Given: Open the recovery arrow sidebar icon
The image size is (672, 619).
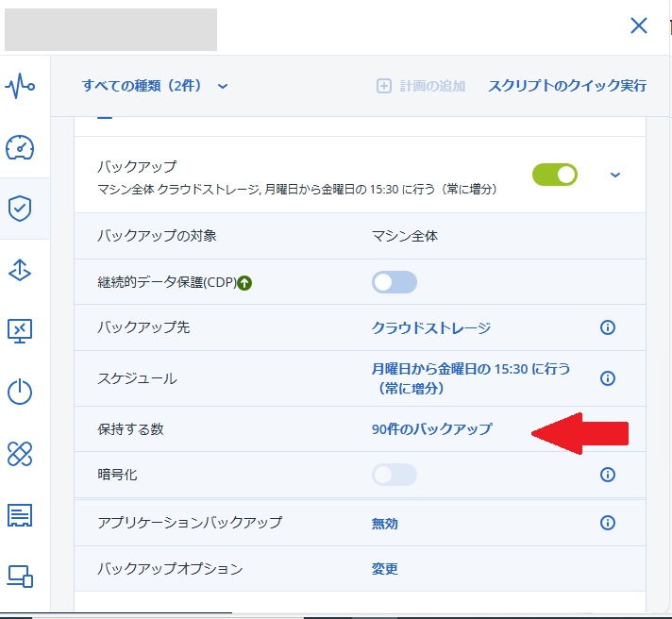Looking at the screenshot, I should coord(20,270).
